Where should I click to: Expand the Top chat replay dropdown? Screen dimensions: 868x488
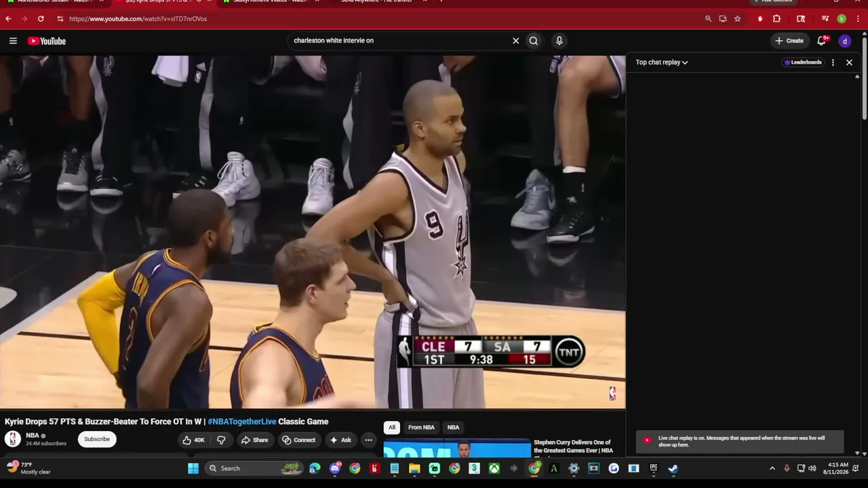pos(662,62)
